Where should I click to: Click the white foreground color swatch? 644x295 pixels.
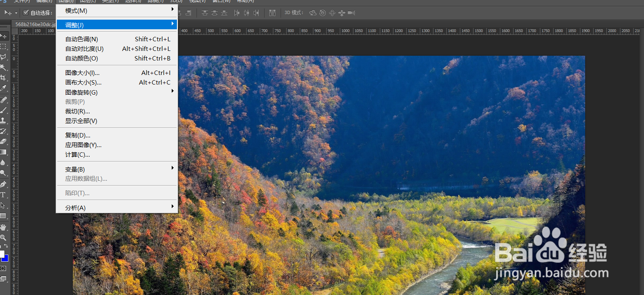click(2, 254)
